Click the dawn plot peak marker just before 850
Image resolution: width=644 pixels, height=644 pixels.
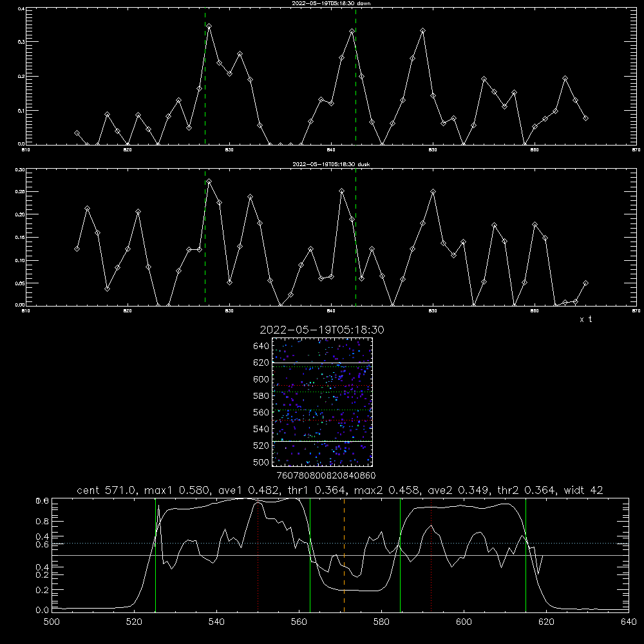click(x=422, y=31)
